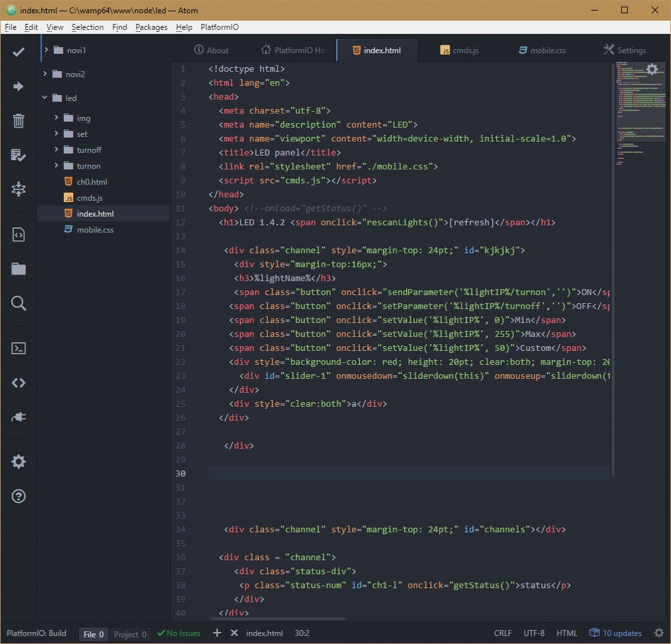Image resolution: width=671 pixels, height=644 pixels.
Task: Expand the turnon folder
Action: pyautogui.click(x=56, y=165)
